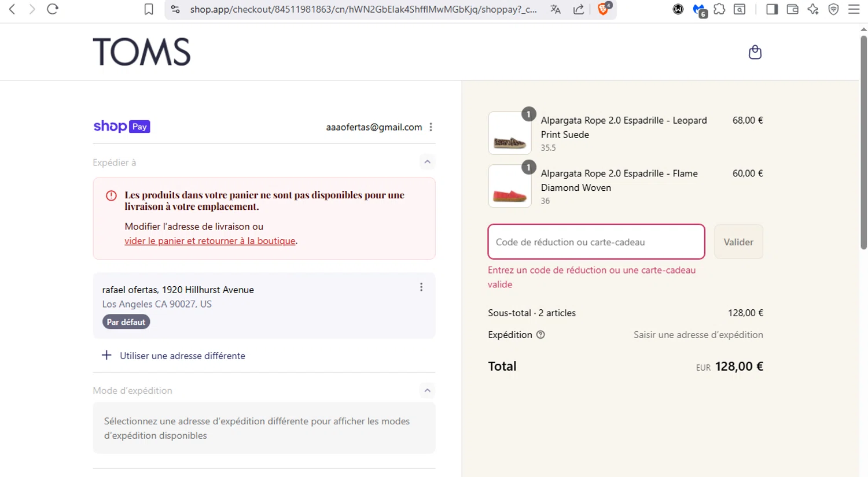Collapse the Expédier à section
This screenshot has height=477, width=868.
click(x=427, y=162)
